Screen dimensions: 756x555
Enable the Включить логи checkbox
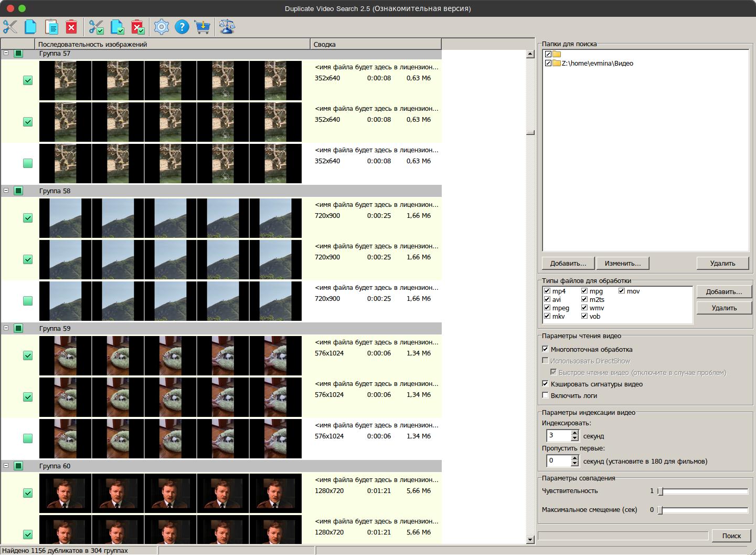[x=546, y=395]
